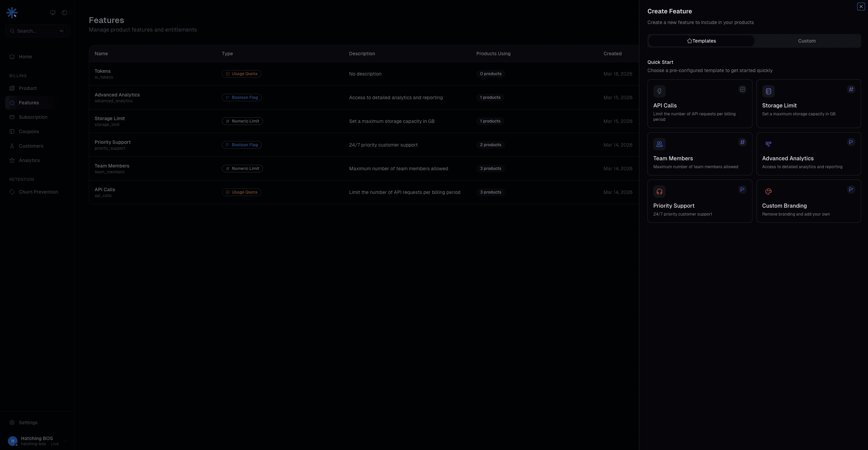Image resolution: width=868 pixels, height=450 pixels.
Task: Select the Templates tab
Action: click(x=701, y=41)
